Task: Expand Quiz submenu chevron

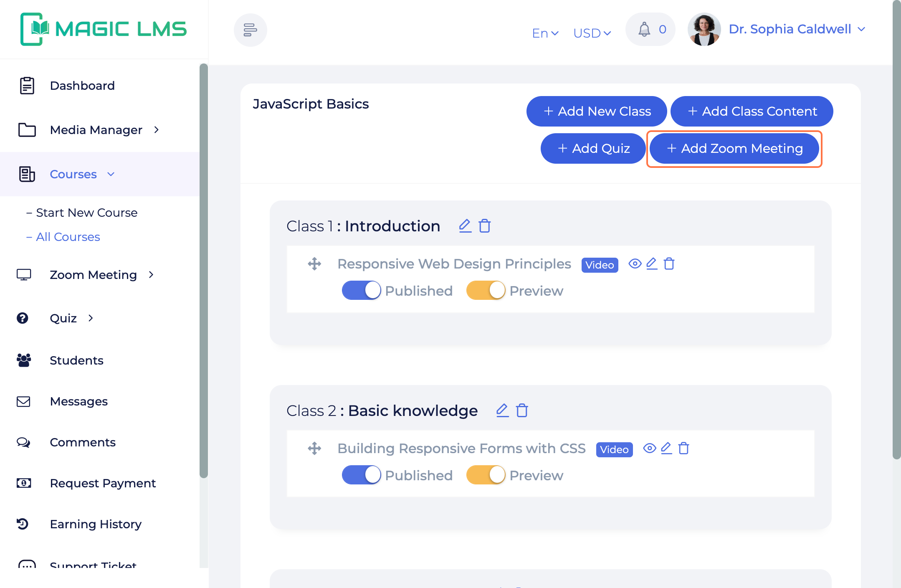Action: pos(91,318)
